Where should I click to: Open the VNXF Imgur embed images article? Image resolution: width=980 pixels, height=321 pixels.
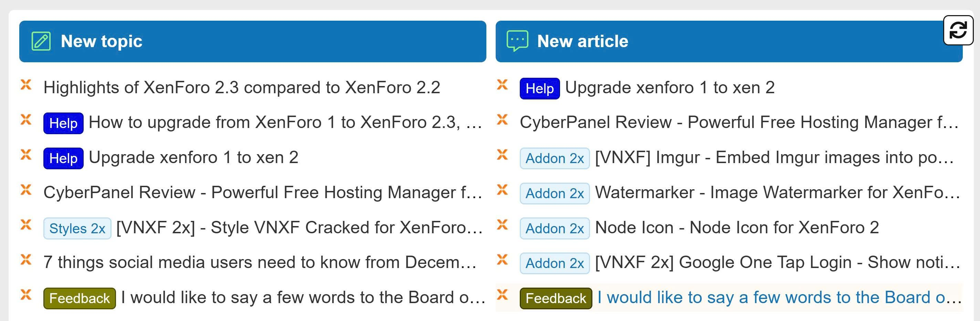tap(774, 158)
